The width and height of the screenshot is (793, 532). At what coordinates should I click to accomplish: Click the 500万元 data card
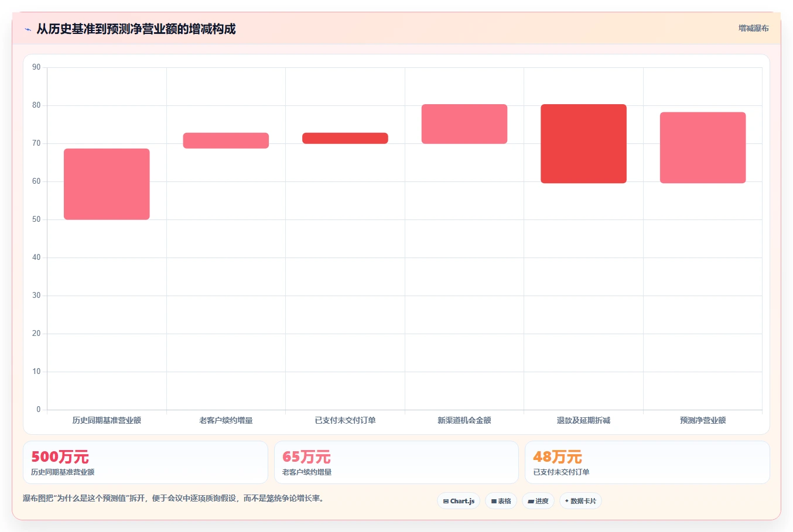point(145,462)
